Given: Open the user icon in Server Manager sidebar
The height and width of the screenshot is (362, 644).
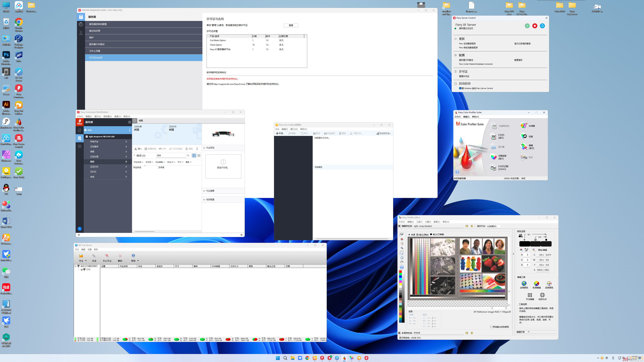Looking at the screenshot, I should click(81, 33).
